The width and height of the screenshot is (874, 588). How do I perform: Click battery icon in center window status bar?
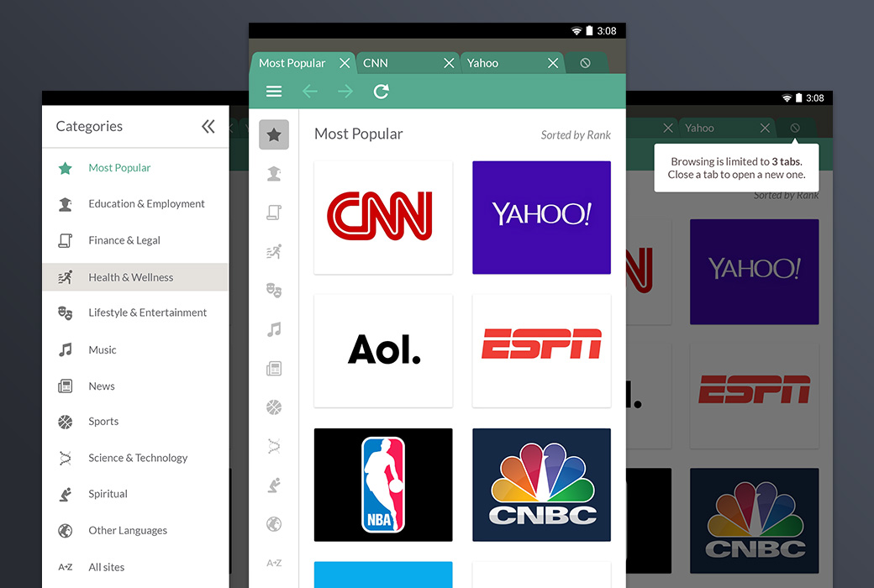589,30
